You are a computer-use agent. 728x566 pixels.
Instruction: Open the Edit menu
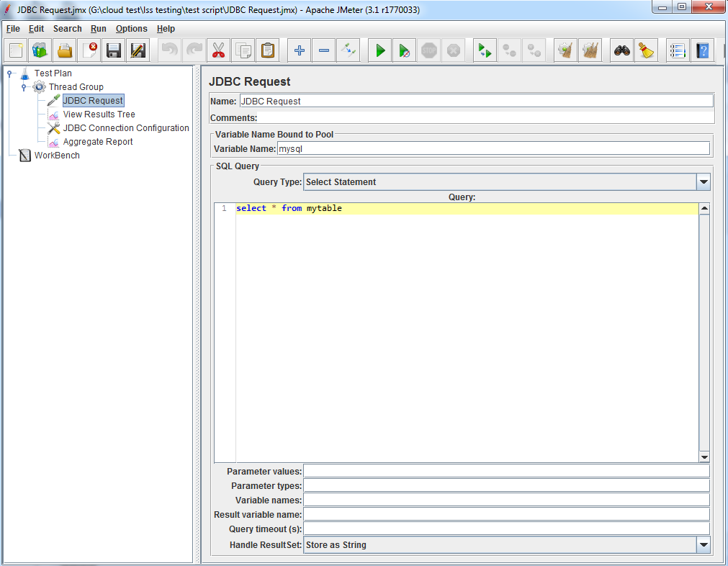coord(36,29)
